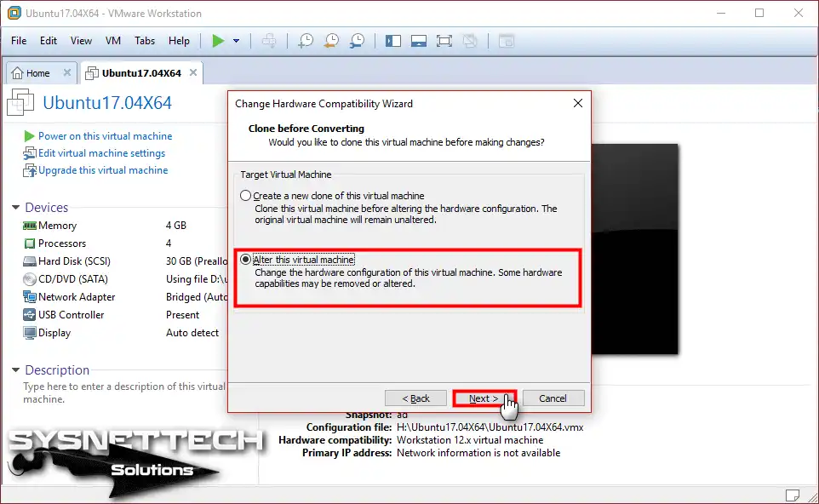Click the USB Controller device icon

click(29, 314)
